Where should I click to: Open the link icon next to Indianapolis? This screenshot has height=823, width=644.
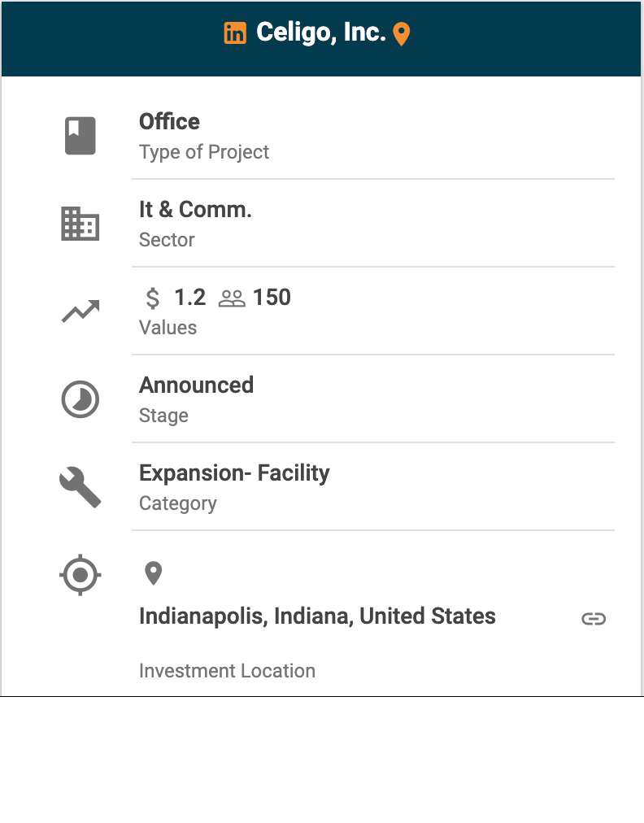[x=594, y=619]
